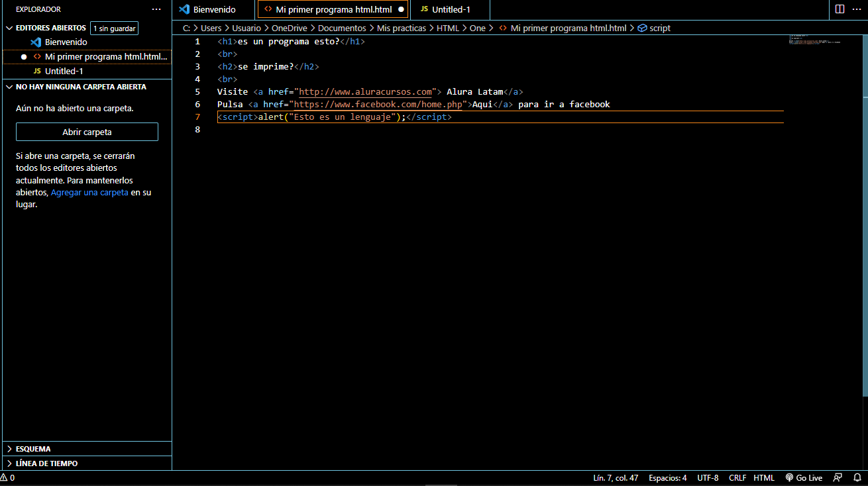Click One breadcrumb segment

click(x=478, y=28)
